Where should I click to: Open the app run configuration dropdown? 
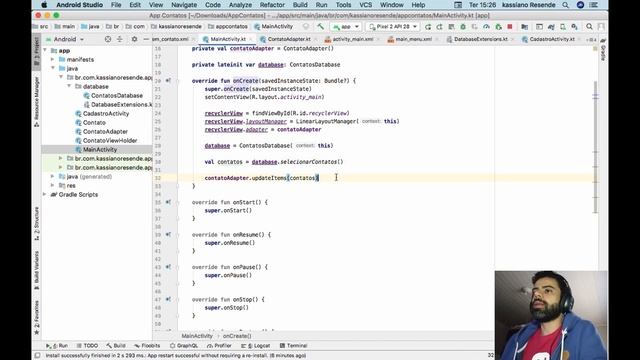click(x=346, y=27)
